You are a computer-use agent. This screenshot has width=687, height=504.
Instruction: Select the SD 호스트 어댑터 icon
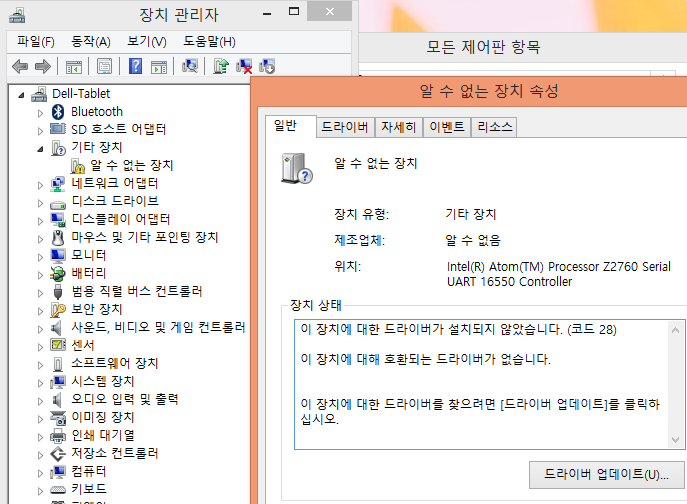tap(58, 129)
